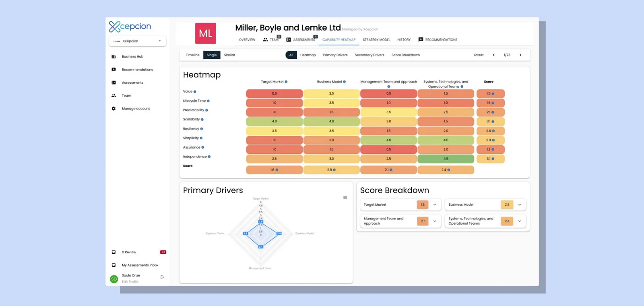Select the Secondary Drivers filter
Viewport: 644px width, 306px height.
click(x=369, y=55)
